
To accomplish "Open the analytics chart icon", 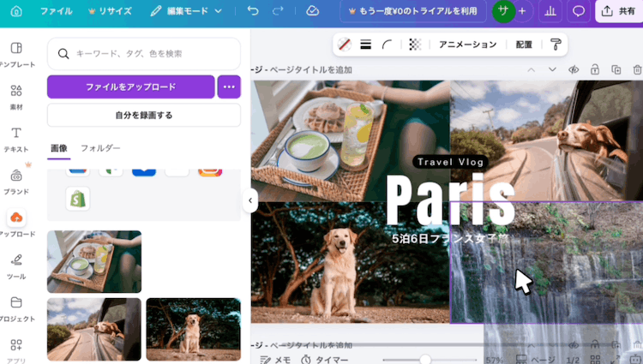I will click(550, 11).
